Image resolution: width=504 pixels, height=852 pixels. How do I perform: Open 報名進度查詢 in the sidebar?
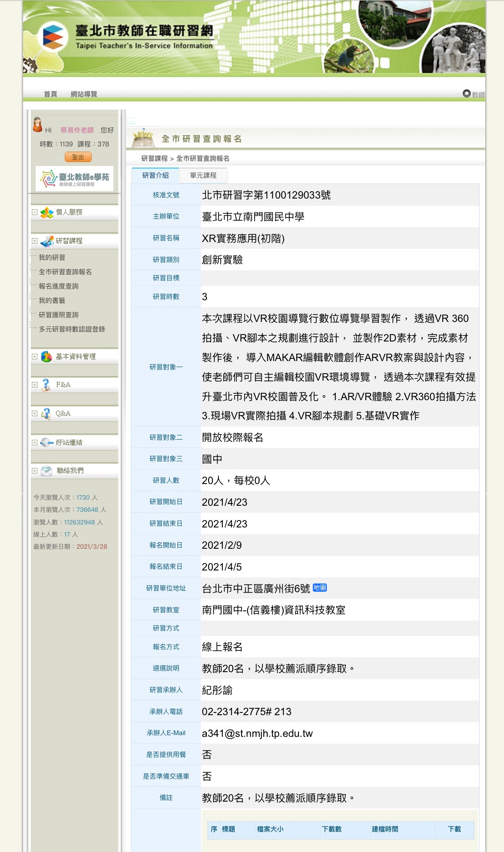tap(59, 286)
